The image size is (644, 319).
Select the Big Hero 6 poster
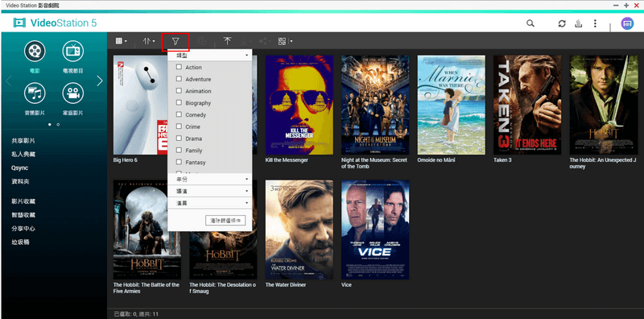click(x=140, y=105)
